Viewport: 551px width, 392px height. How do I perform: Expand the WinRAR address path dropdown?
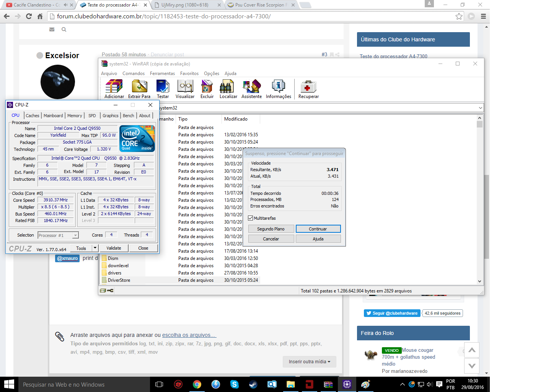[481, 108]
